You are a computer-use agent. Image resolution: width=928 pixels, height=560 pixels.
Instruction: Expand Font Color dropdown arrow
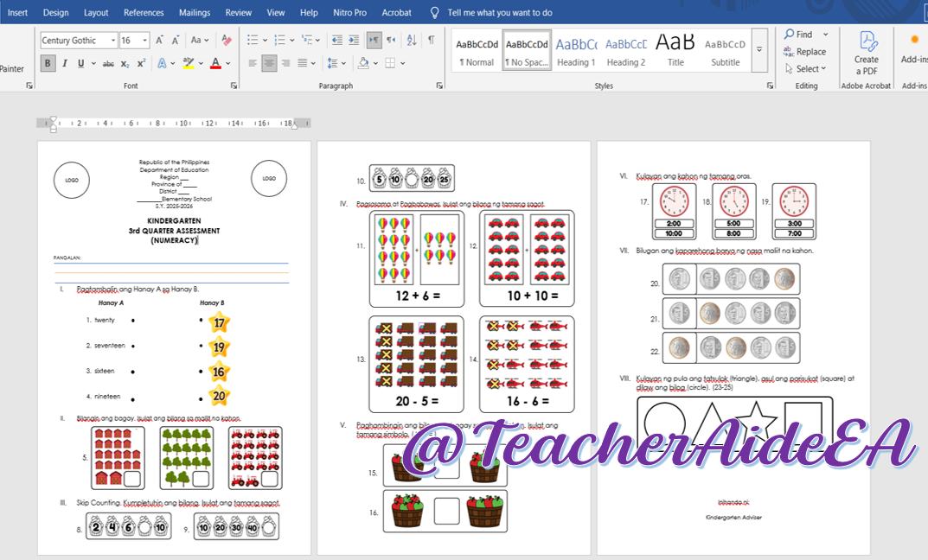click(x=227, y=63)
